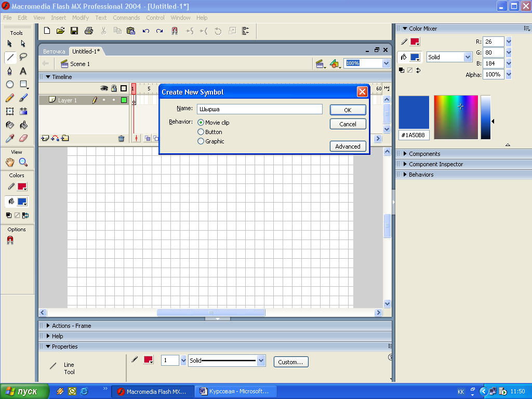532x399 pixels.
Task: Collapse the Timeline panel
Action: coord(48,77)
